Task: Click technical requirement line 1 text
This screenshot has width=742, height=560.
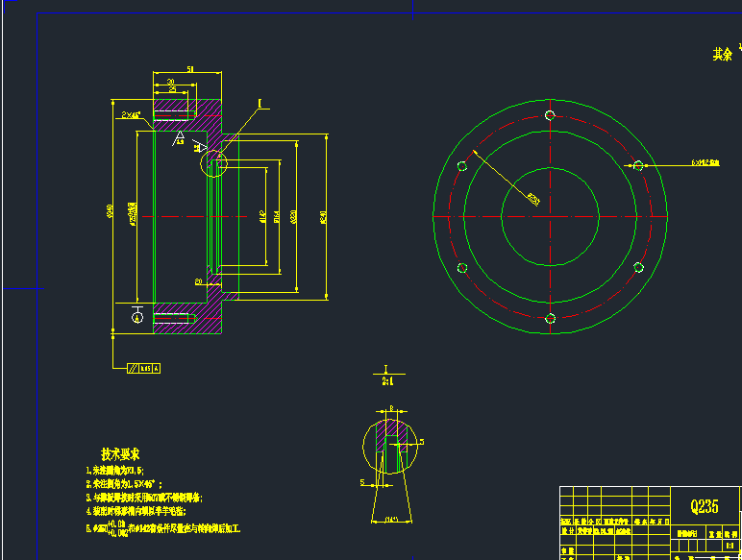Action: 115,471
